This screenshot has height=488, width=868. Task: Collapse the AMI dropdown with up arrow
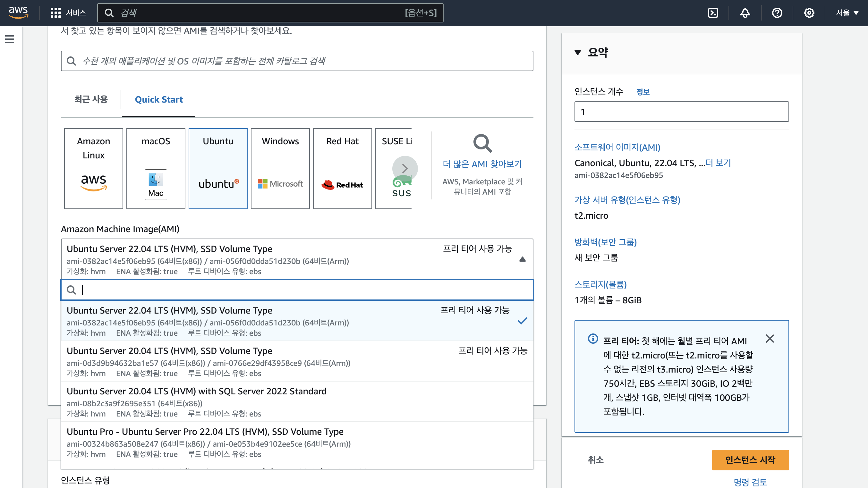522,259
